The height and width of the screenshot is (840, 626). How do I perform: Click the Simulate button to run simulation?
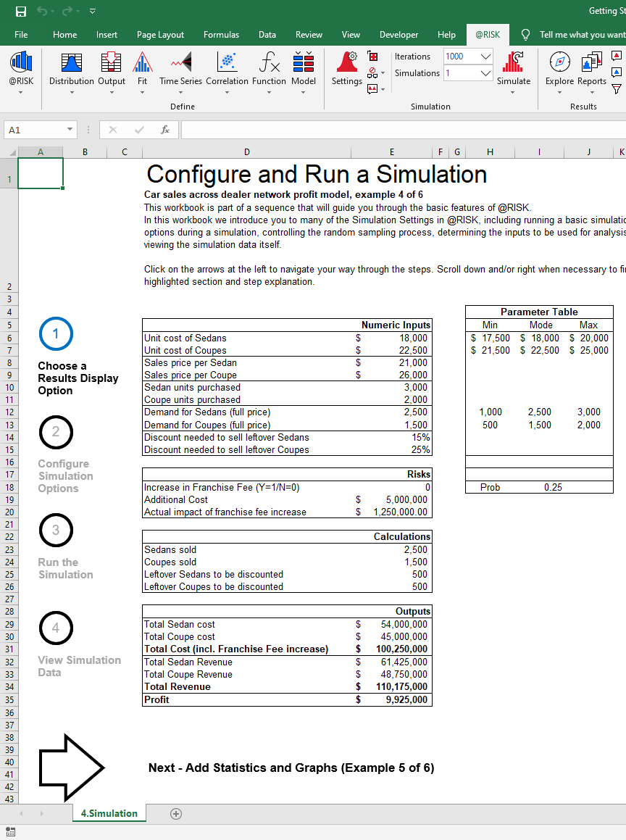(514, 69)
